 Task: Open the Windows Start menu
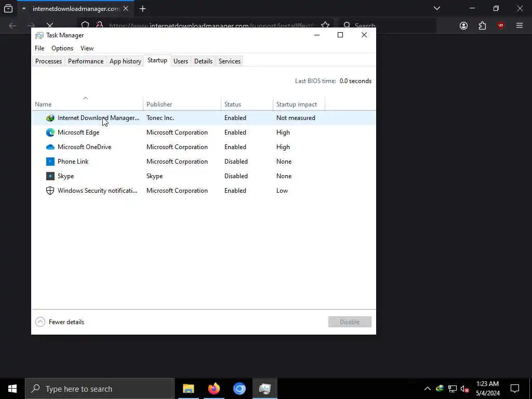(x=12, y=389)
